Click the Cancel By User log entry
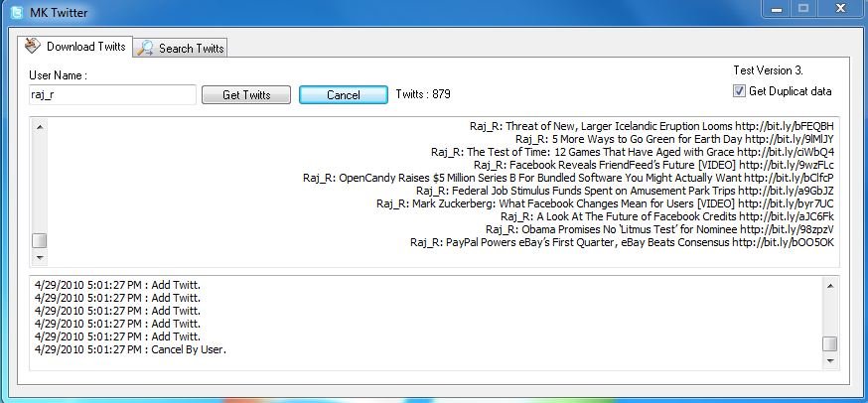The width and height of the screenshot is (868, 403). [131, 349]
